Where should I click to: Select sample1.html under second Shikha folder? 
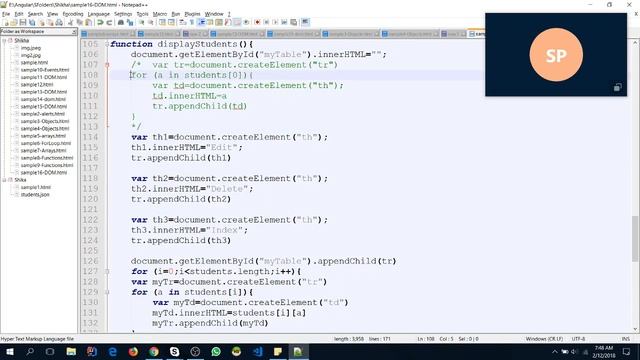point(36,187)
